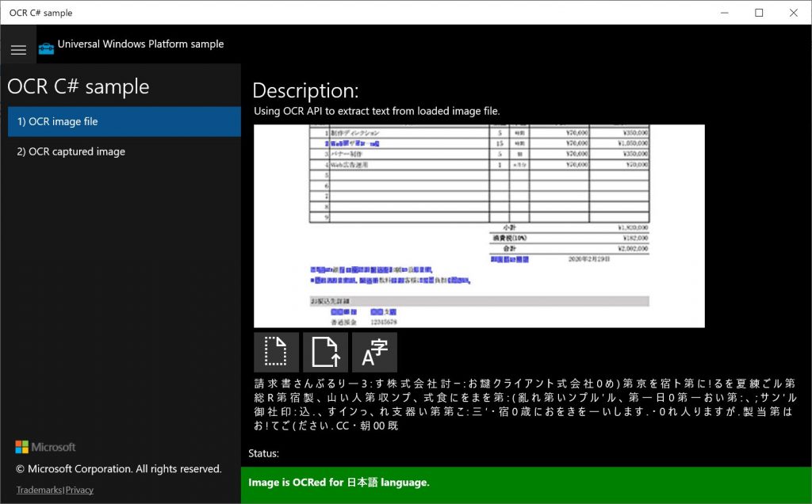Open the Privacy link
The height and width of the screenshot is (504, 812).
(x=79, y=490)
